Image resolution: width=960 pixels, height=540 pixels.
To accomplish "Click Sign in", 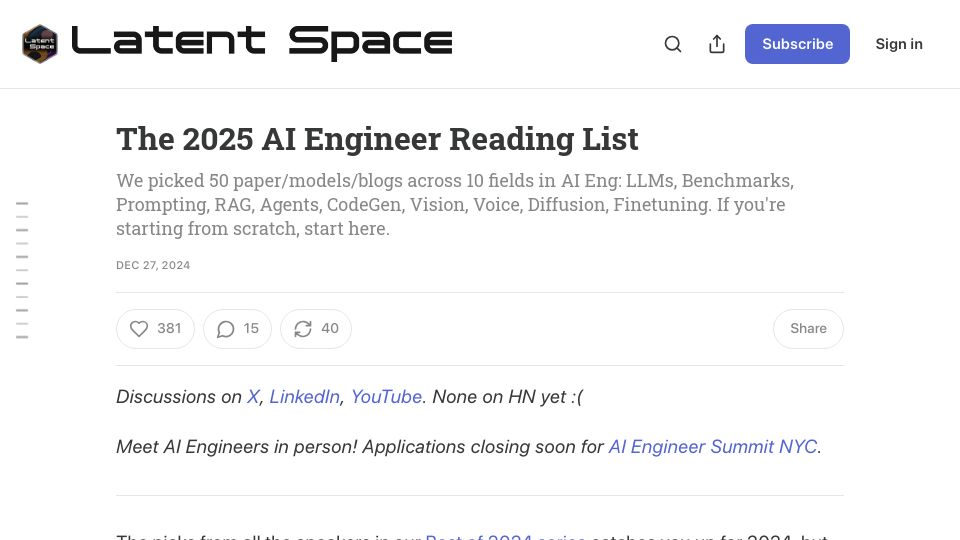I will coord(899,44).
